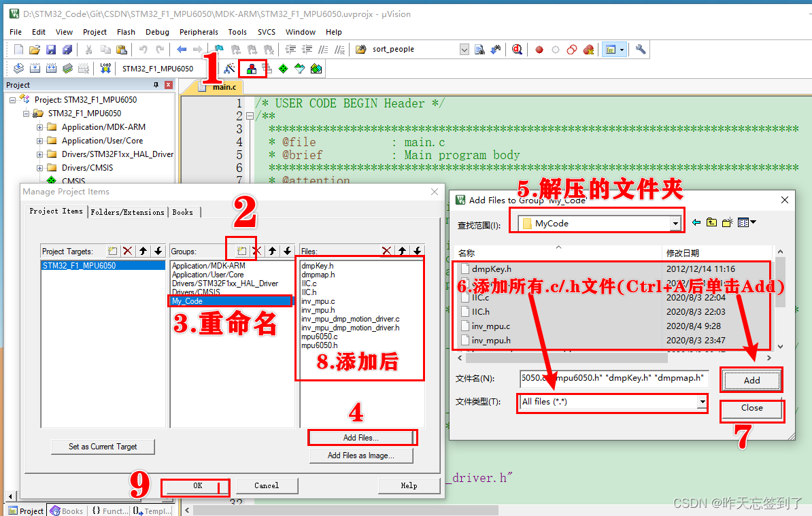The width and height of the screenshot is (812, 516).
Task: Click Set as Current Target button
Action: click(x=103, y=447)
